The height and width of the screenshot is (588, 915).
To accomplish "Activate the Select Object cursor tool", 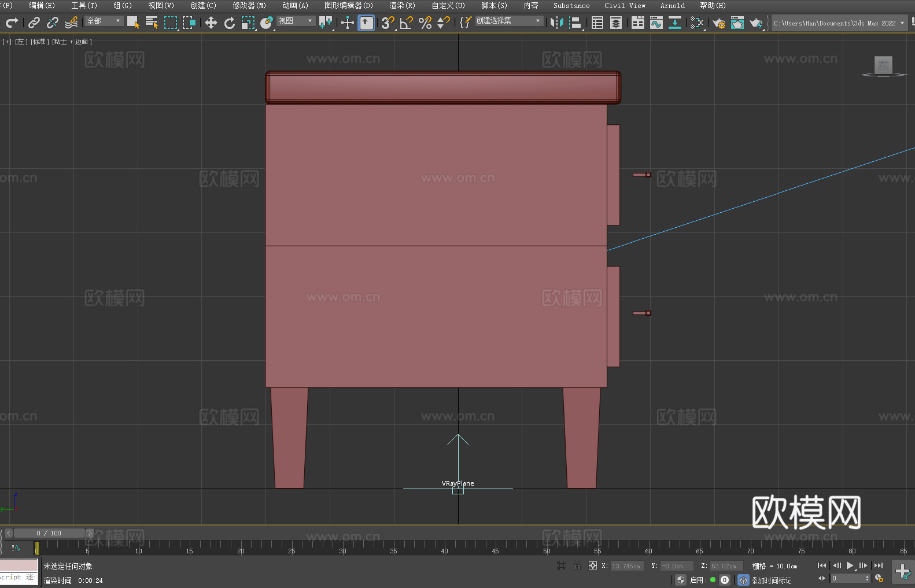I will click(133, 23).
